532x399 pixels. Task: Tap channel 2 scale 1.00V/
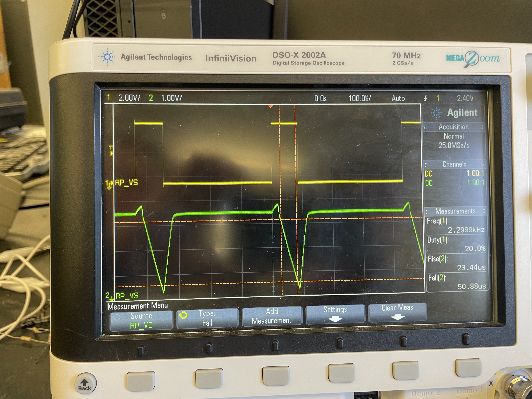coord(172,98)
